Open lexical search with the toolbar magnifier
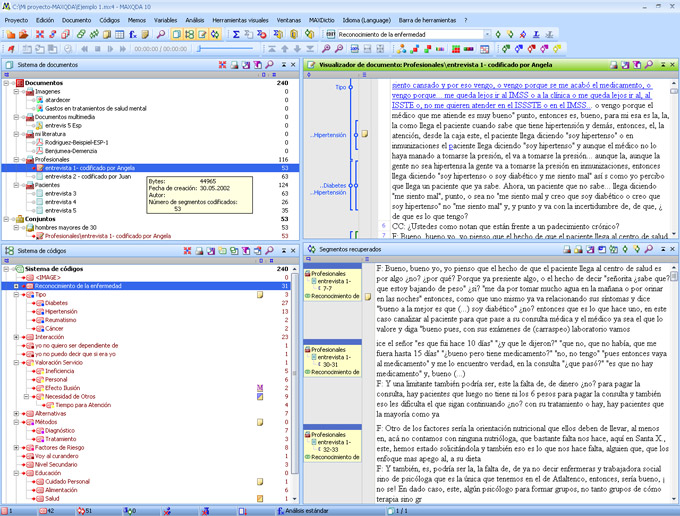The width and height of the screenshot is (680, 516). click(161, 34)
